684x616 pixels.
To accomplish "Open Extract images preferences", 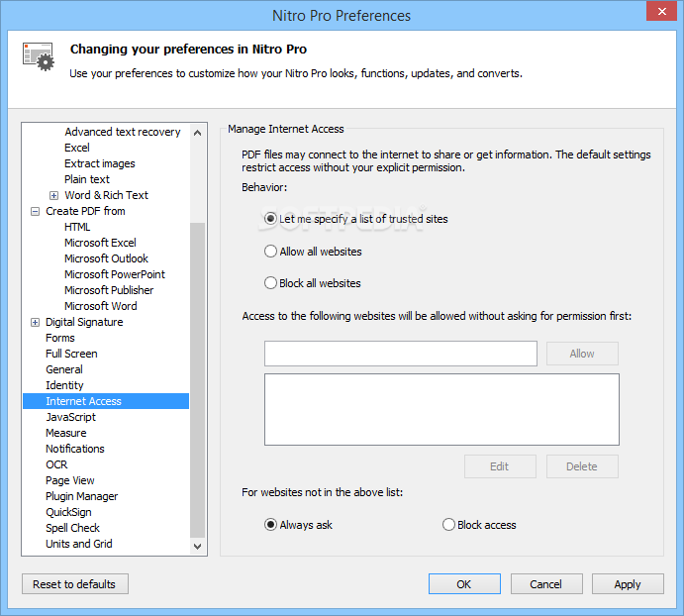I will coord(100,163).
